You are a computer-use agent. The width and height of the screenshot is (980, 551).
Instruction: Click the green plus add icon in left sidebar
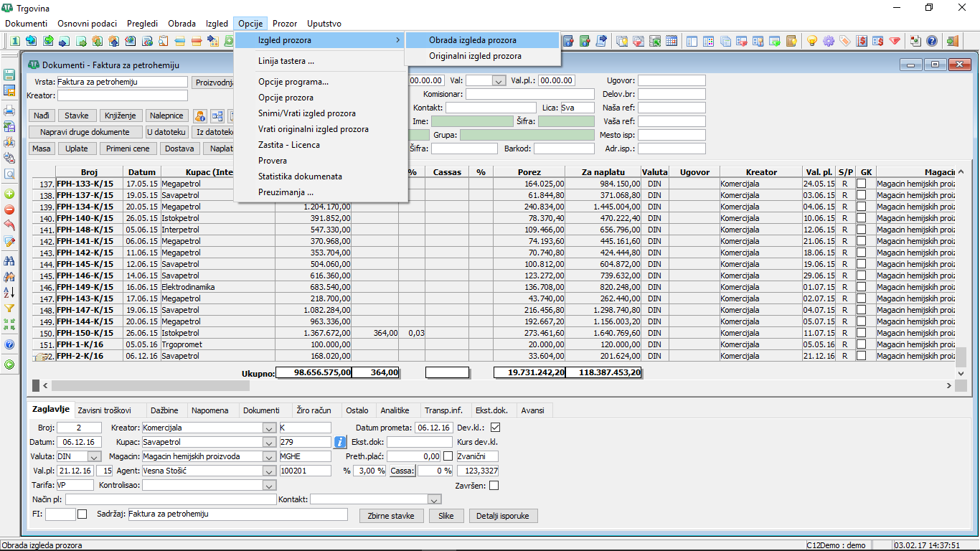(x=10, y=194)
